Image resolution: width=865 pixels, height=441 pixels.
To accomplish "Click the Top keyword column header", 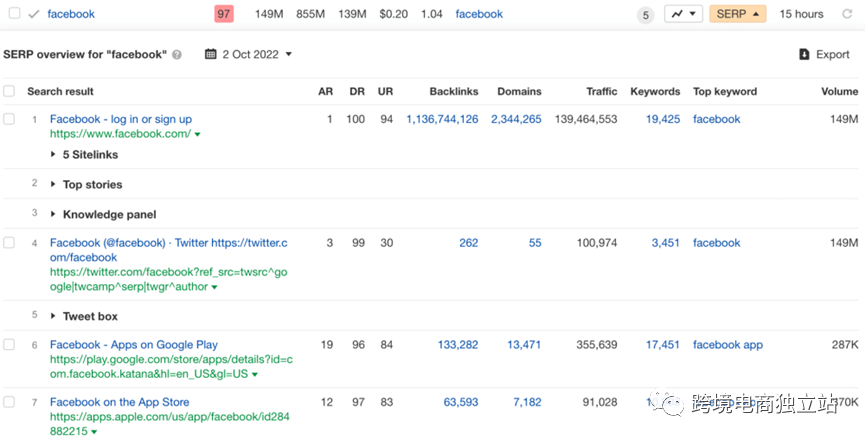I will 725,92.
